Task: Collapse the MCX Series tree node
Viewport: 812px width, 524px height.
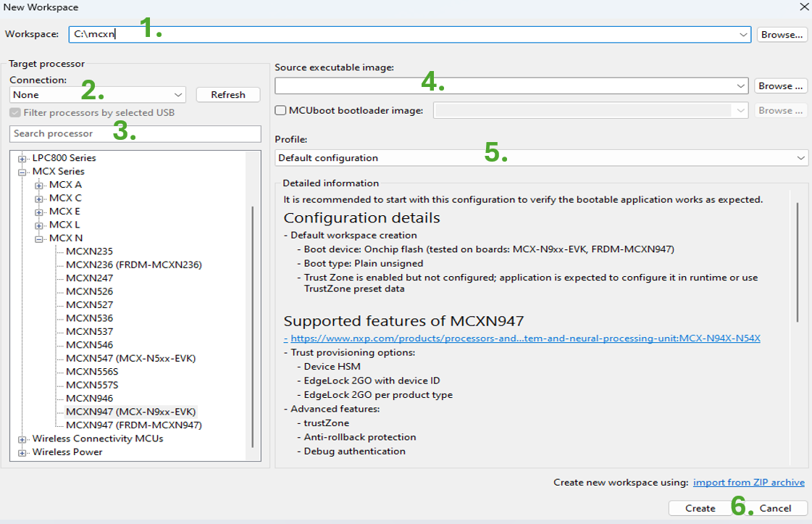Action: tap(22, 172)
